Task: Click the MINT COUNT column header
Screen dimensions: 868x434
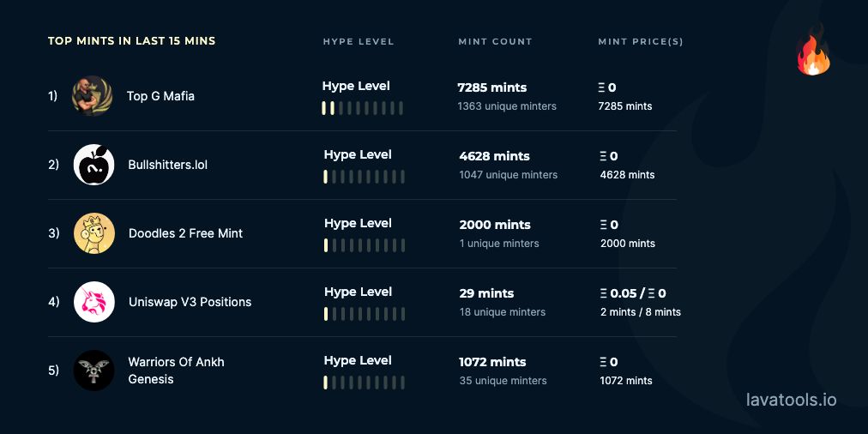Action: point(495,41)
